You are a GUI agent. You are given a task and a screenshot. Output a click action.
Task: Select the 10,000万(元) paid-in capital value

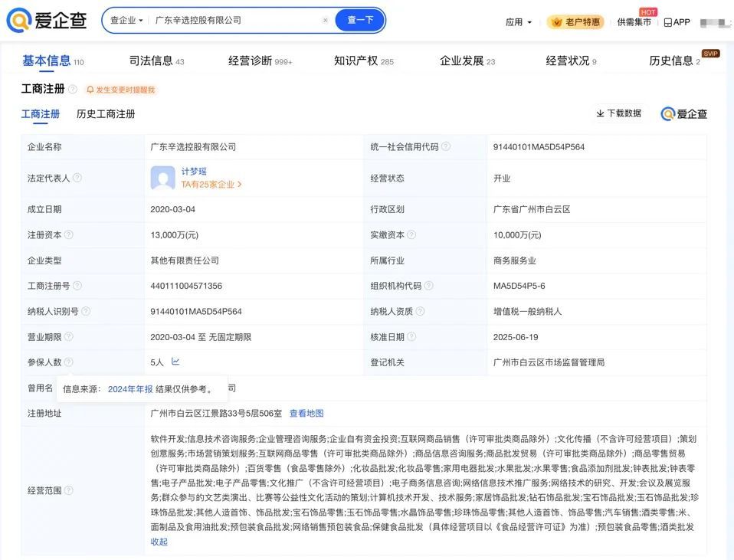517,235
